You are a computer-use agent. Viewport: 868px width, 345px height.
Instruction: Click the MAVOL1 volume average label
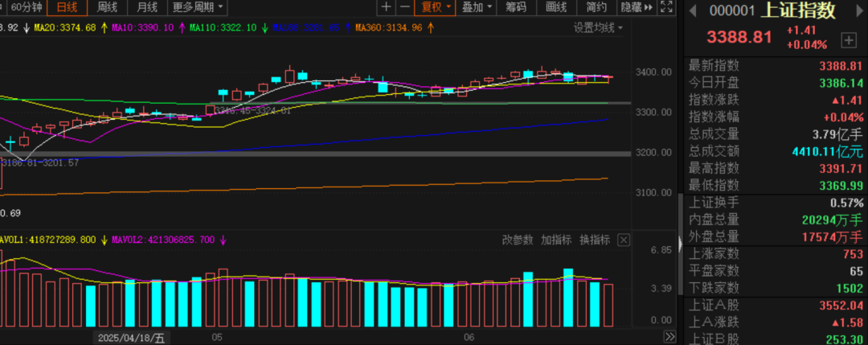(50, 240)
